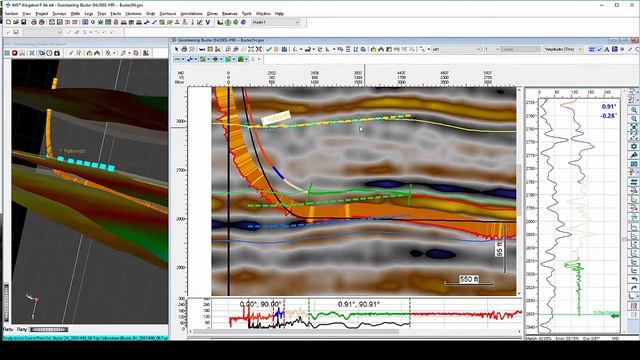Click the clock icon in 3D view toolbar
The width and height of the screenshot is (640, 360).
pos(49,53)
